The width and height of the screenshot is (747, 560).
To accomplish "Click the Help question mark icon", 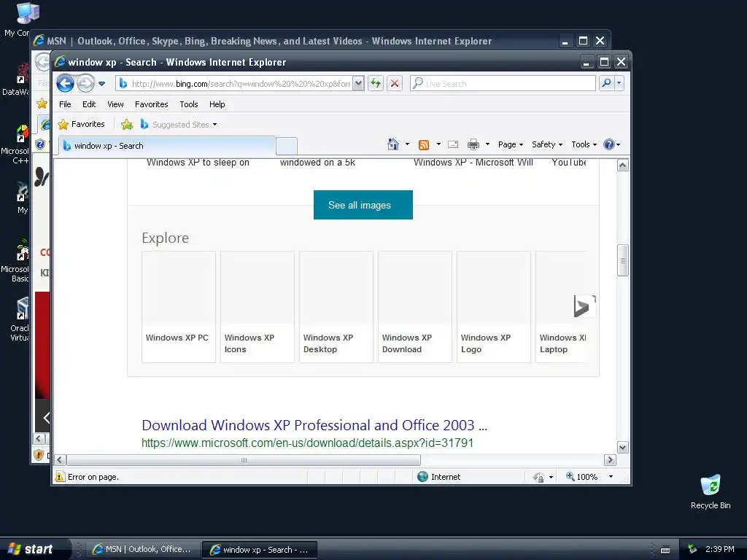I will pyautogui.click(x=609, y=144).
